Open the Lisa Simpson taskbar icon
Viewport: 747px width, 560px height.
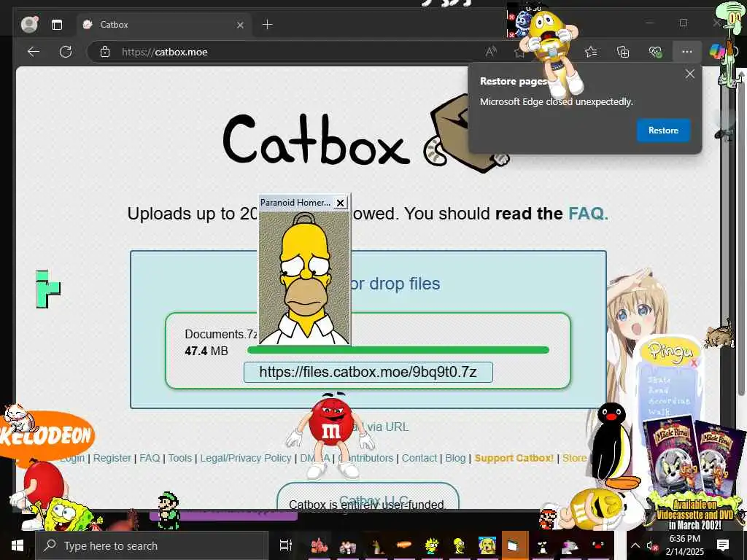431,545
